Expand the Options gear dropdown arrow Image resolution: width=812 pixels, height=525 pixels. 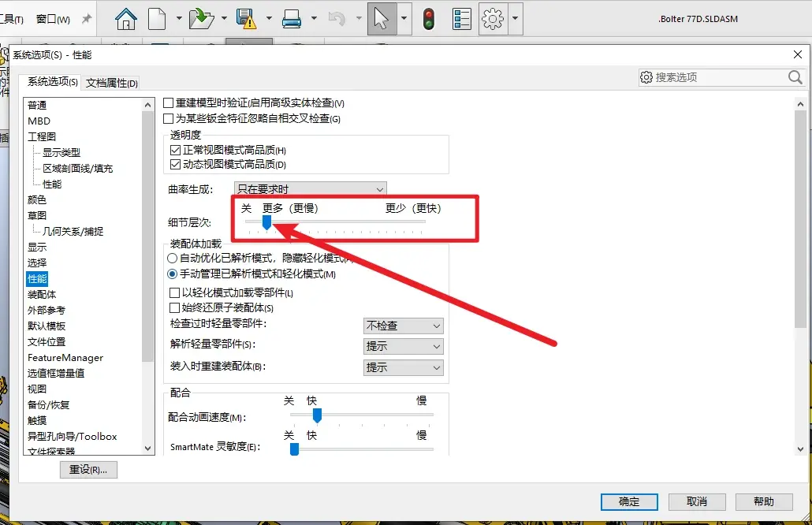515,19
